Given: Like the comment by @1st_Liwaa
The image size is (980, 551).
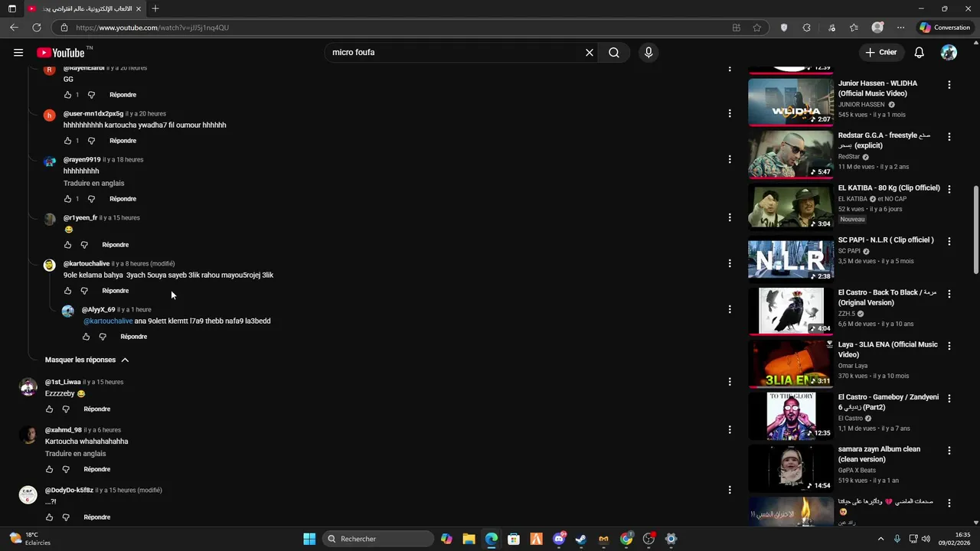Looking at the screenshot, I should [x=49, y=409].
